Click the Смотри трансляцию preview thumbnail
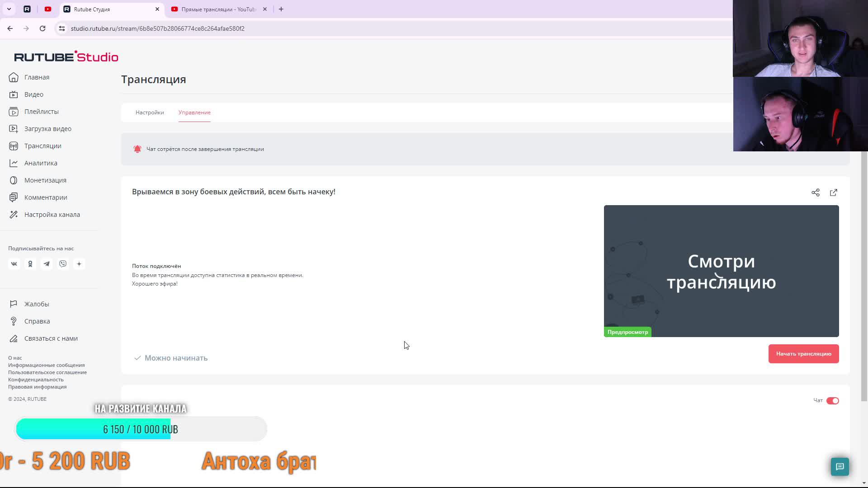 point(721,271)
